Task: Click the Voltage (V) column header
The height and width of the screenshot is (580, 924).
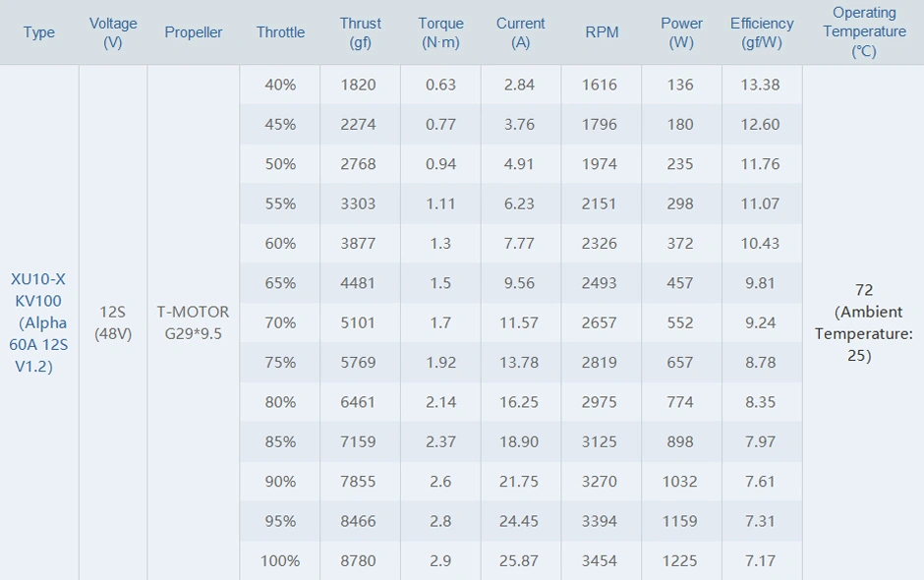Action: tap(113, 32)
